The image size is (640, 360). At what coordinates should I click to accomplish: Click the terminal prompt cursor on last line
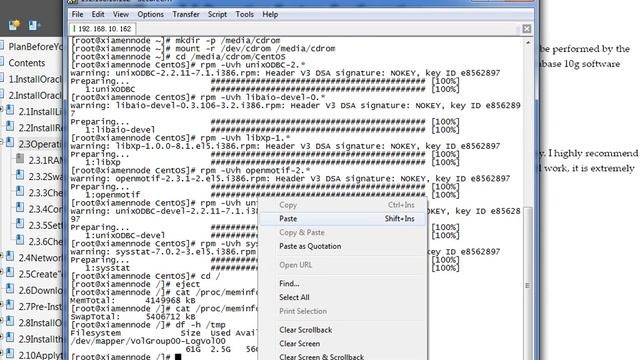(178, 357)
